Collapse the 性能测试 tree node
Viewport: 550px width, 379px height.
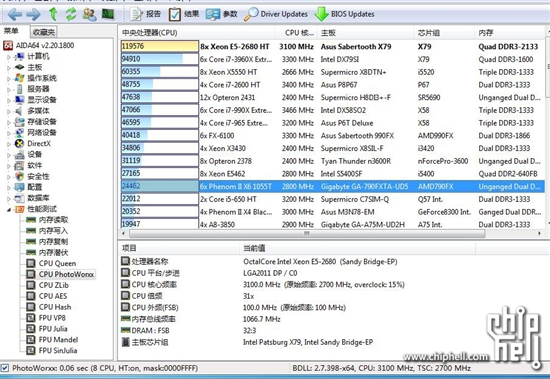click(x=9, y=210)
